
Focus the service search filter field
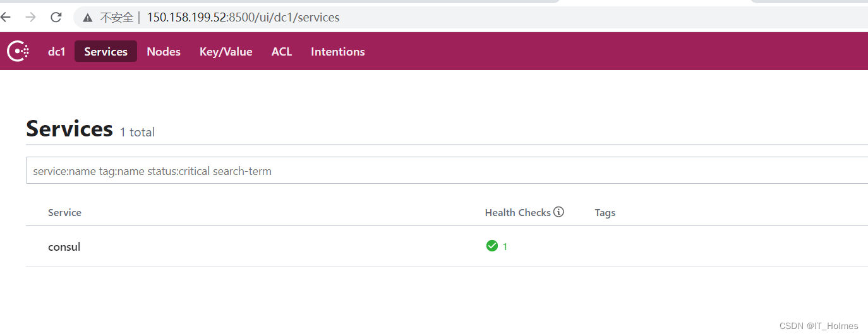442,171
